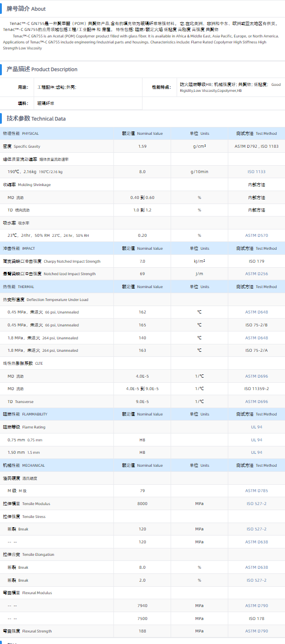This screenshot has width=285, height=644.
Task: Select the shrinkage value 1.0 到 1.2
Action: tap(142, 210)
